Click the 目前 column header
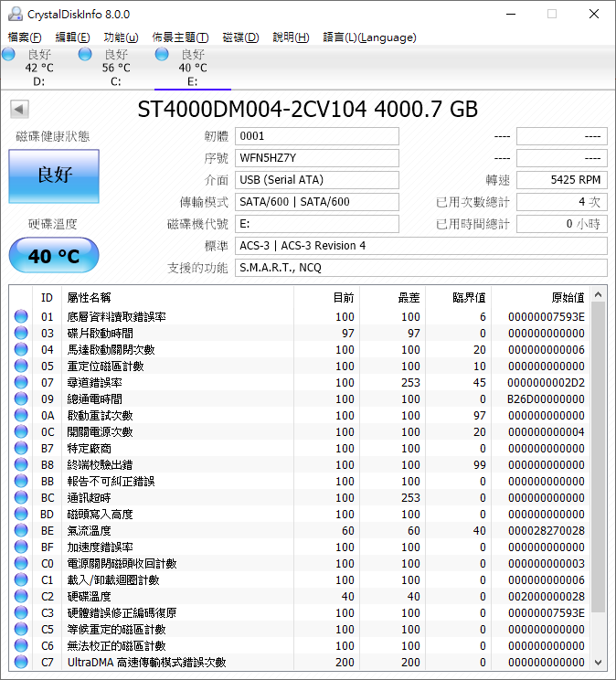616x680 pixels. [326, 298]
